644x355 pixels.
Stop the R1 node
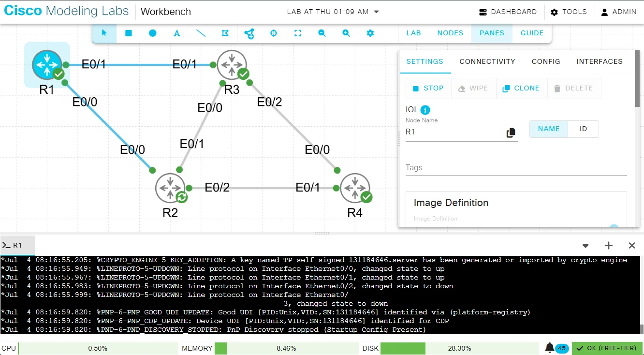click(x=428, y=89)
